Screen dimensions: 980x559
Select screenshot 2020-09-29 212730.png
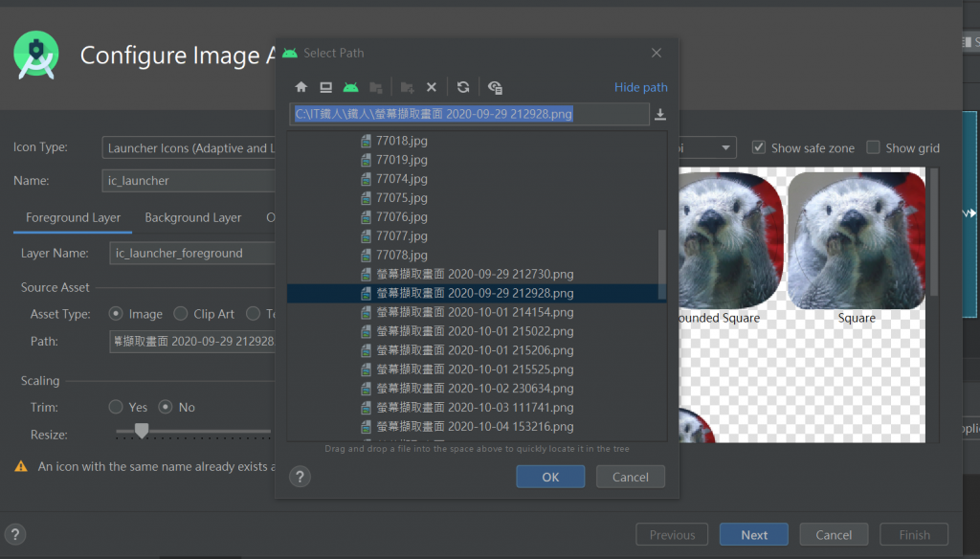(x=475, y=274)
